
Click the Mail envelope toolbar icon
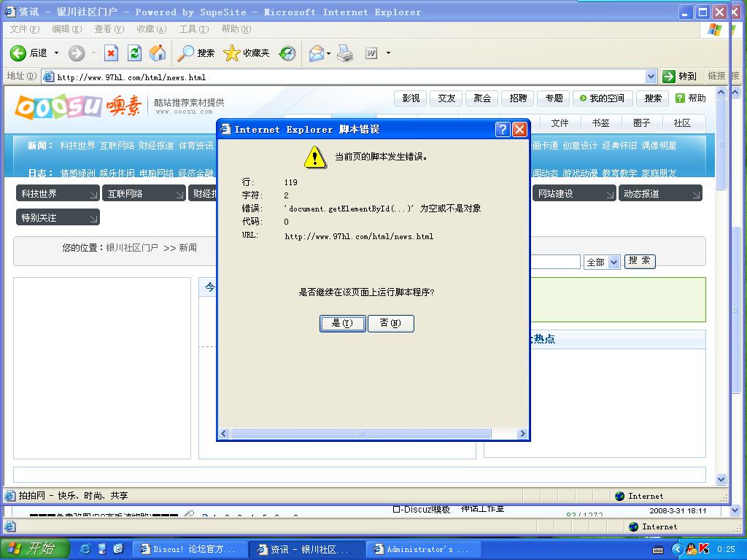[x=317, y=52]
